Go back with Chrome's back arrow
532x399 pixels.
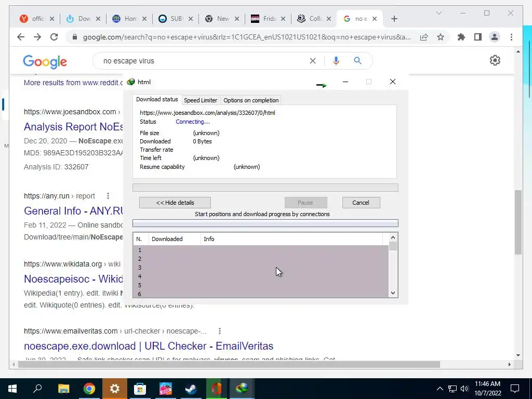(21, 37)
